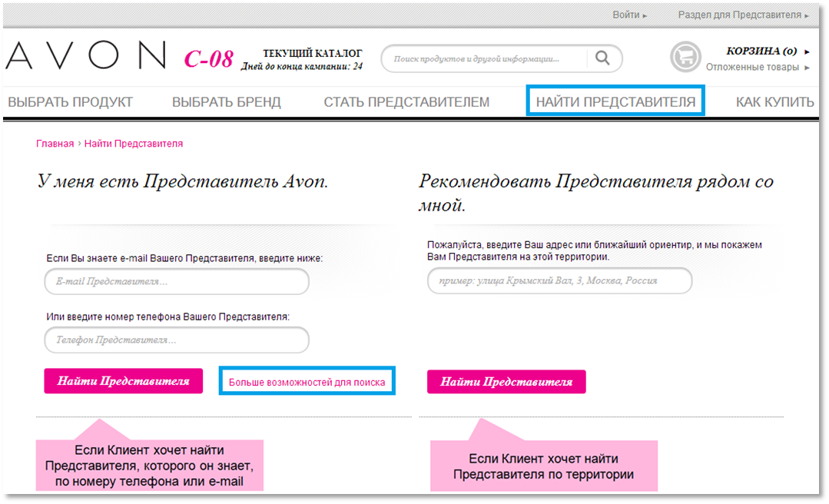Click the arrow next to Отложенные товары
This screenshot has width=829, height=504.
coord(807,68)
